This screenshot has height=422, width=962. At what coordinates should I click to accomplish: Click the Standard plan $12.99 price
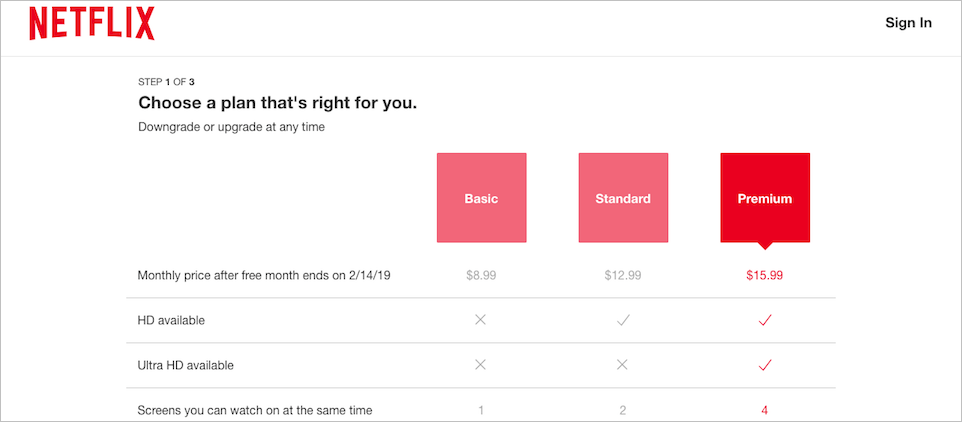(623, 275)
